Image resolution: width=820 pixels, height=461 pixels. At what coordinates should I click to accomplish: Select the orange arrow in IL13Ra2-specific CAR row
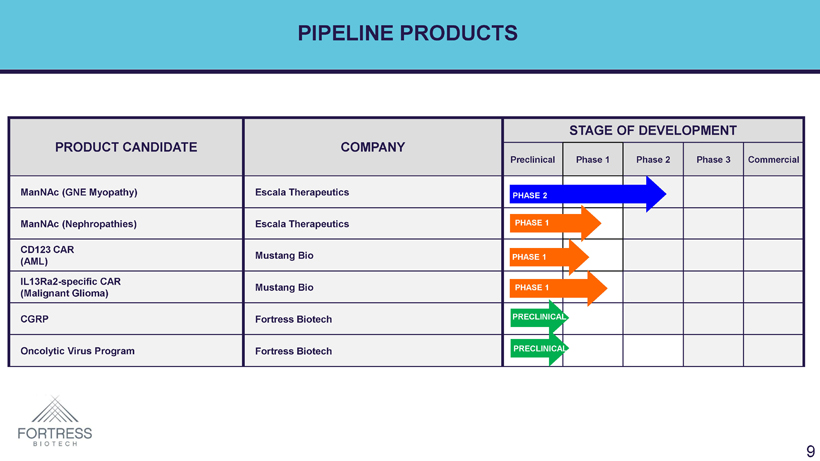[x=557, y=288]
